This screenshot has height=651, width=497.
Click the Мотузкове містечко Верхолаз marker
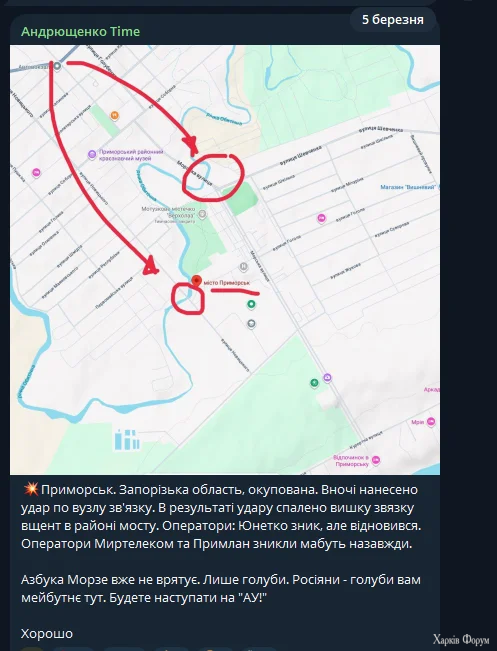point(202,215)
